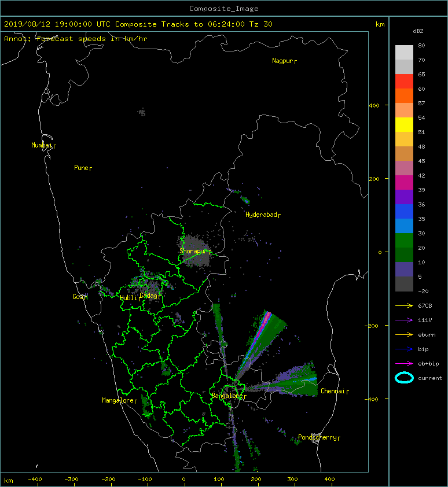Click the gray echo cluster over Shorapur
This screenshot has height=487, width=448.
(196, 250)
